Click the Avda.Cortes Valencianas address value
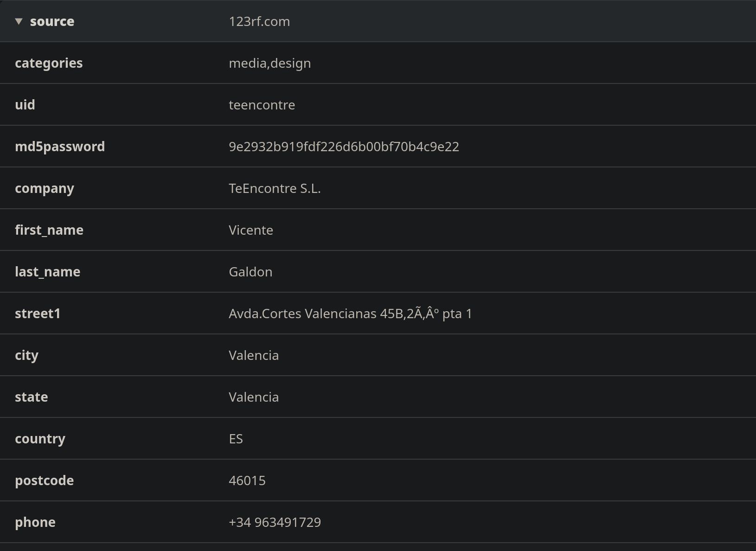This screenshot has height=551, width=756. click(x=350, y=314)
